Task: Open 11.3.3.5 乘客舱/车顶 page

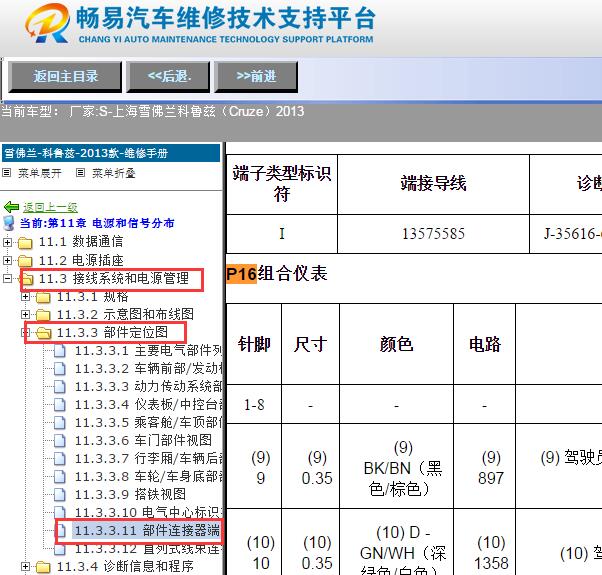Action: click(149, 423)
